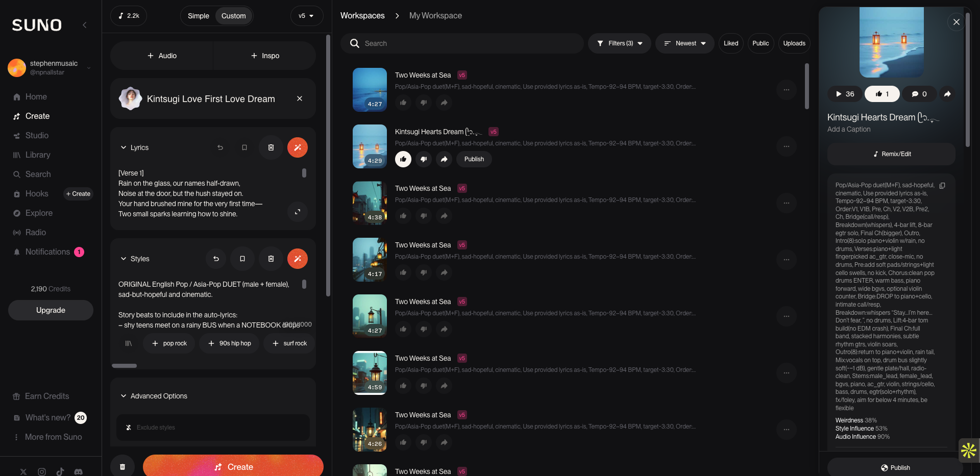Open the Workspaces breadcrumb
This screenshot has width=980, height=476.
click(x=362, y=16)
